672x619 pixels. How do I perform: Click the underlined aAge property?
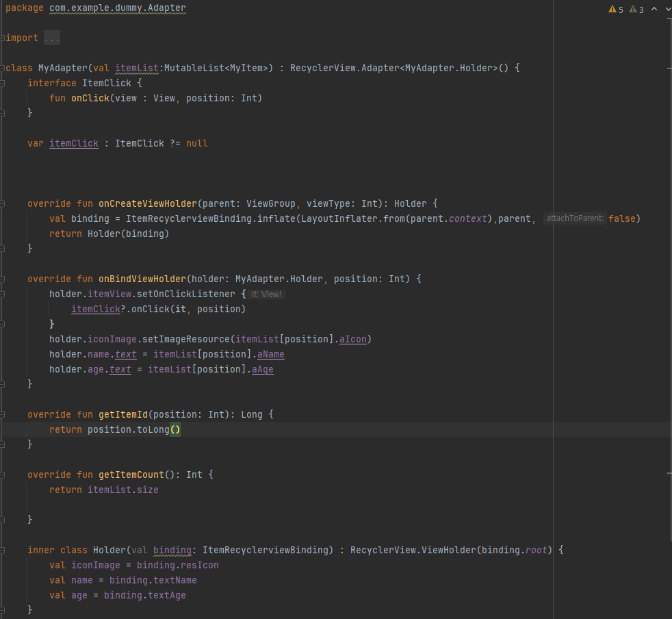click(263, 369)
